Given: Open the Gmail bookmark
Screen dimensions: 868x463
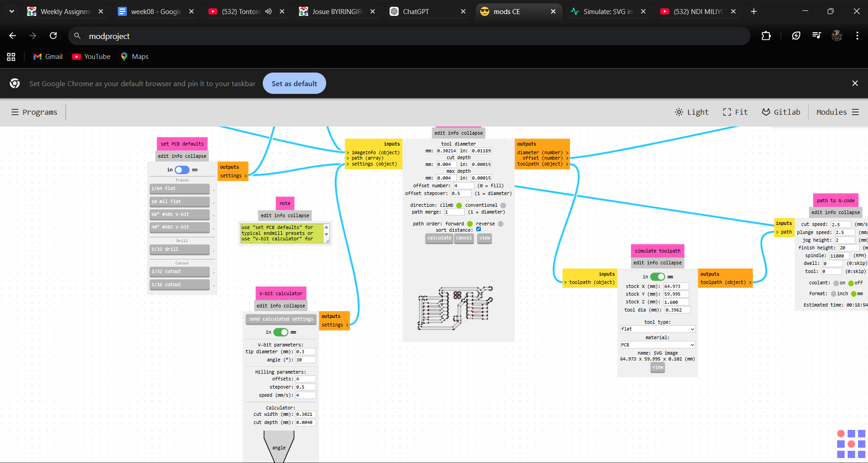Looking at the screenshot, I should 48,57.
